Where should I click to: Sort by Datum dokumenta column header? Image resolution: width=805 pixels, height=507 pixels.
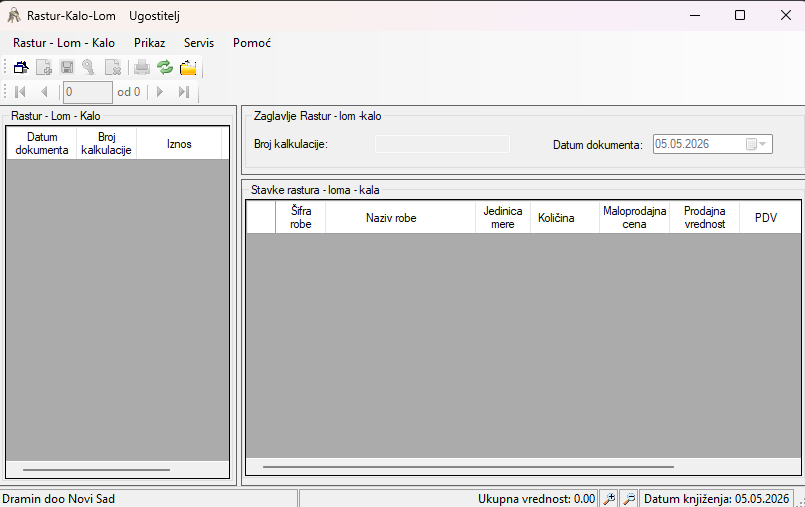click(x=42, y=144)
